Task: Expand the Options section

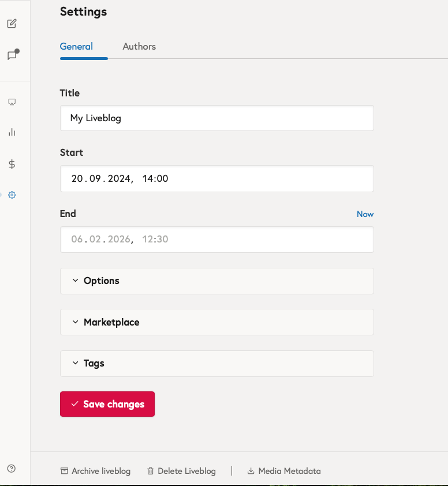Action: point(102,281)
